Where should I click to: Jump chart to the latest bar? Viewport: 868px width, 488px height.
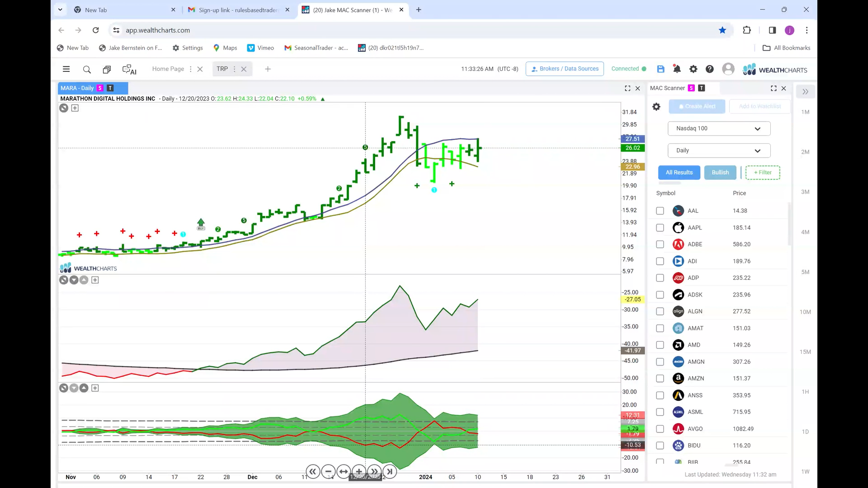point(390,472)
